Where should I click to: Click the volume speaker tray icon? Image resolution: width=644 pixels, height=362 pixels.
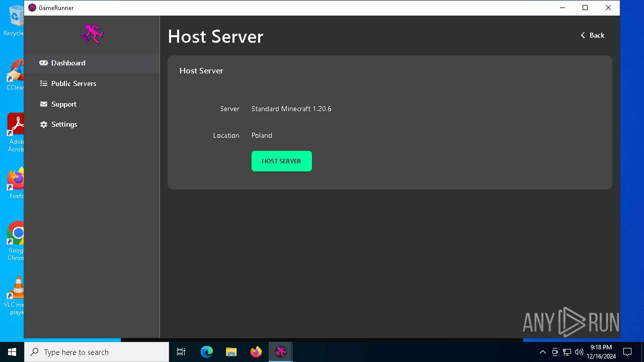[x=579, y=352]
